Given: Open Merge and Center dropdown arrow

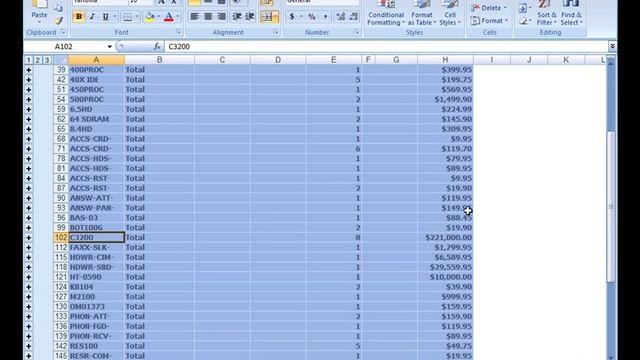Looking at the screenshot, I should tap(276, 17).
